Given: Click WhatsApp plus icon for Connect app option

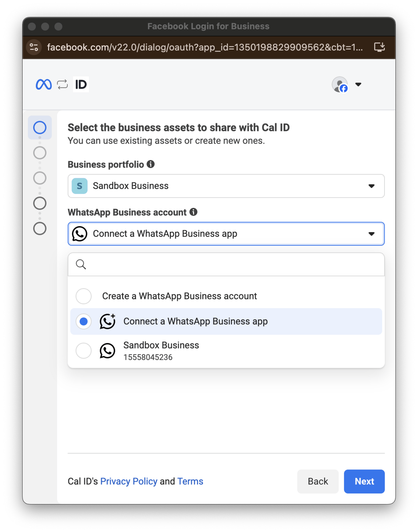Looking at the screenshot, I should point(108,321).
